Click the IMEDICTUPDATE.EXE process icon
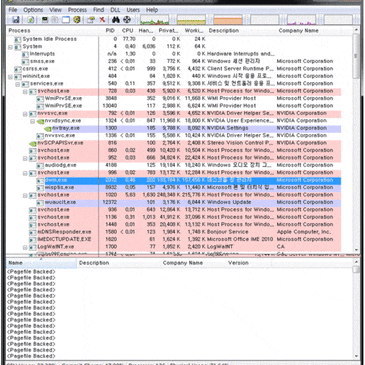 point(33,239)
